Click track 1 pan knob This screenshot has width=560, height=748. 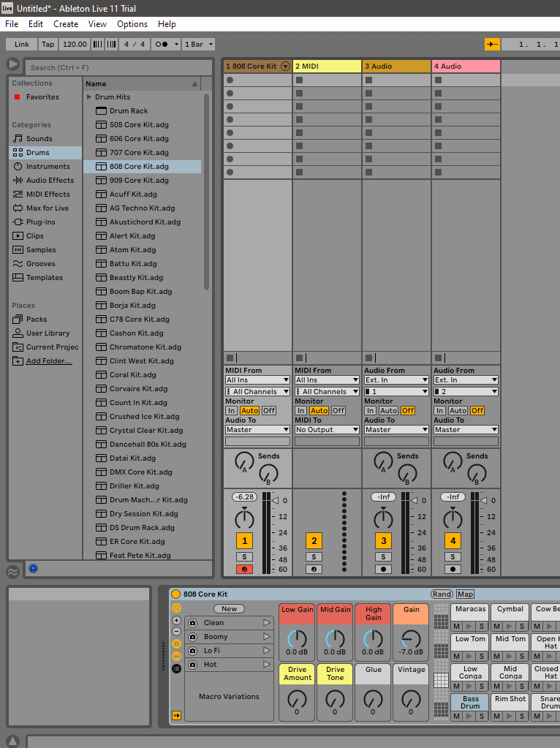(x=245, y=518)
